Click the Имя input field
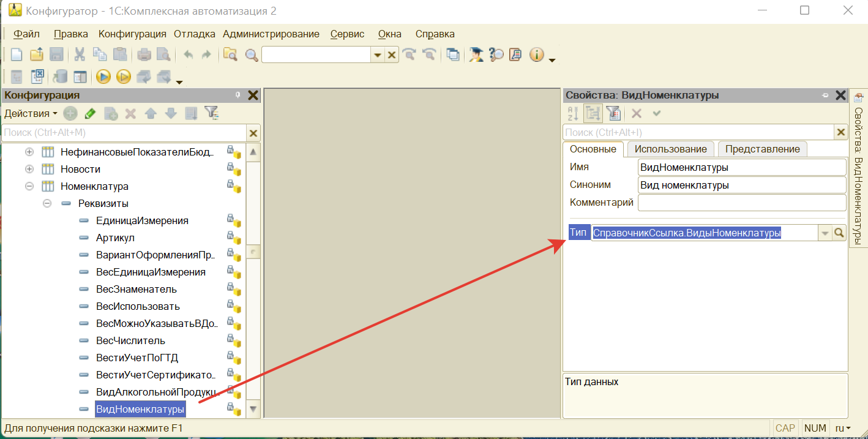Screen dimensions: 868x439 pos(742,167)
